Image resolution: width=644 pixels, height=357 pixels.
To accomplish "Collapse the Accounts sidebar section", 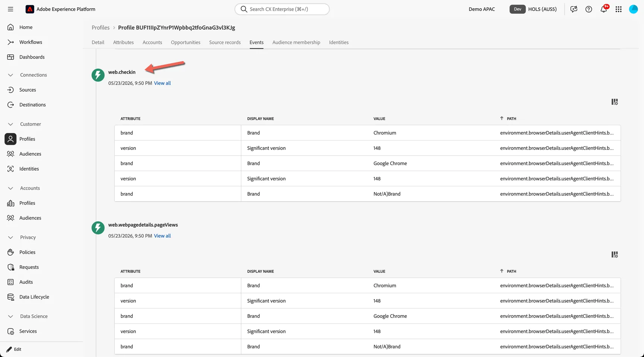I will (x=10, y=188).
